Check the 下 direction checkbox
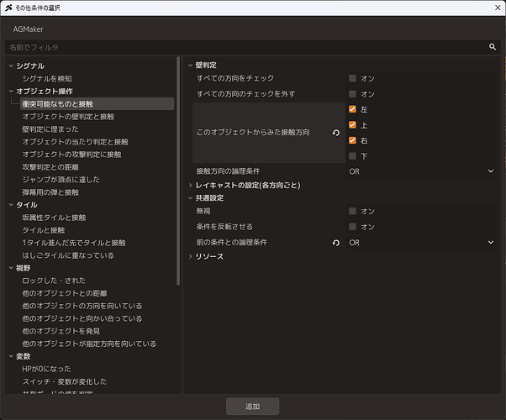This screenshot has width=506, height=420. [x=352, y=156]
